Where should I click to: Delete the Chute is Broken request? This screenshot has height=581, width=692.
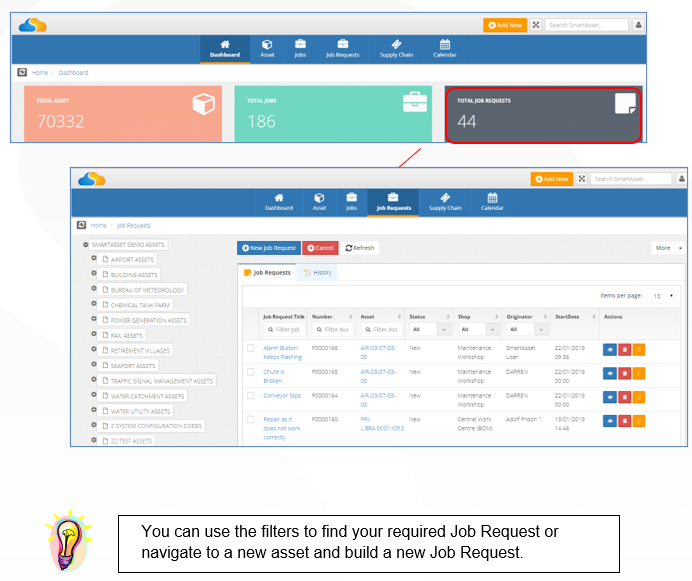[x=624, y=374]
